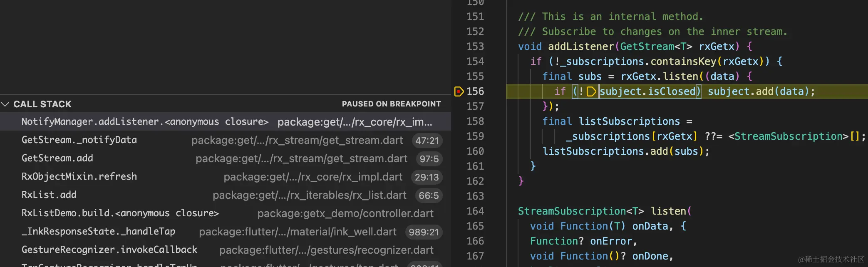Click ink_well.dart path in _handleTap row

pos(298,232)
